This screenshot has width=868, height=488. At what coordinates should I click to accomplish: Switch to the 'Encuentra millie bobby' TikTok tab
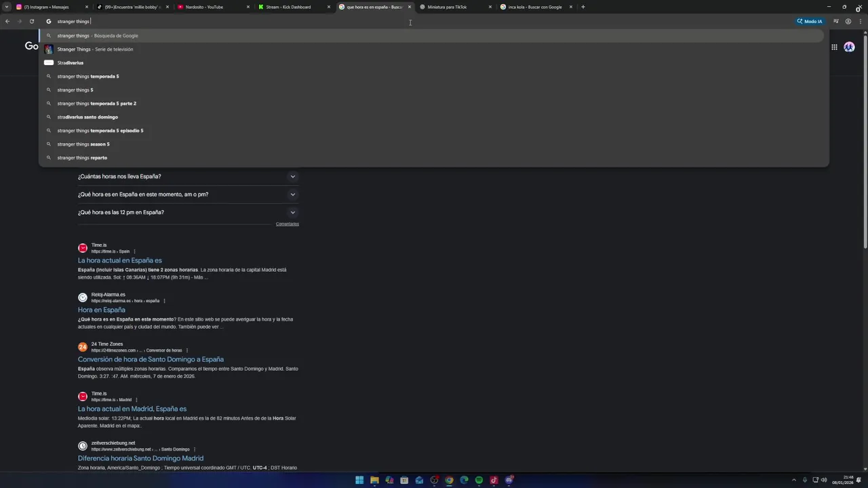click(132, 7)
